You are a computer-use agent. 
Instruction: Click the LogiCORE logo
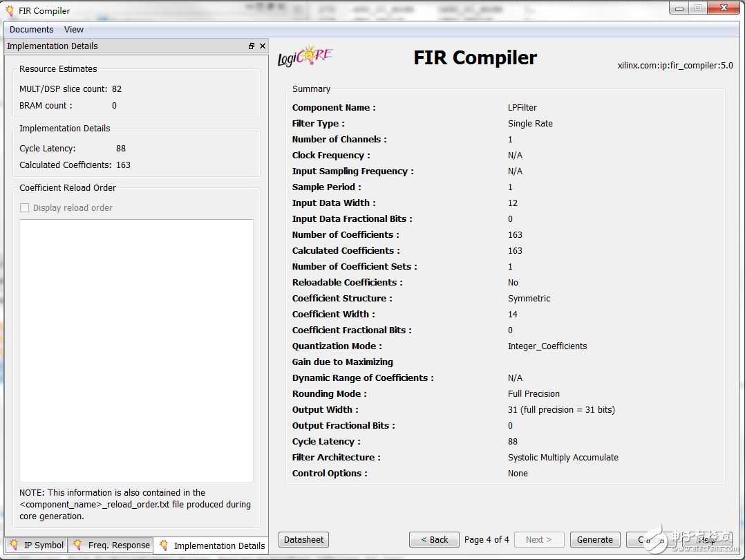pyautogui.click(x=305, y=57)
